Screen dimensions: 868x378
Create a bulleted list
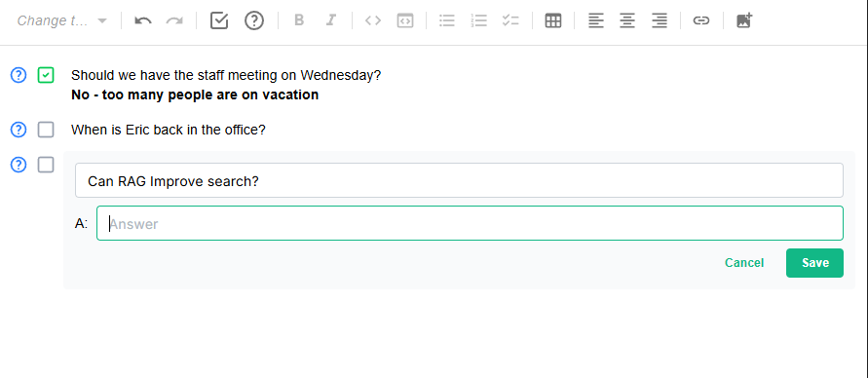(447, 21)
